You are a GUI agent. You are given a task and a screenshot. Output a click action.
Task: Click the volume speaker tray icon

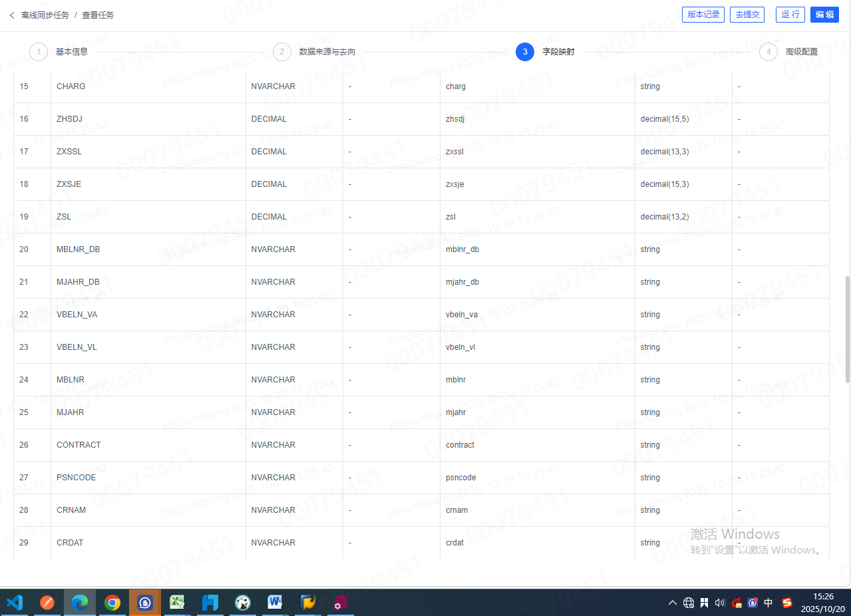(x=719, y=603)
